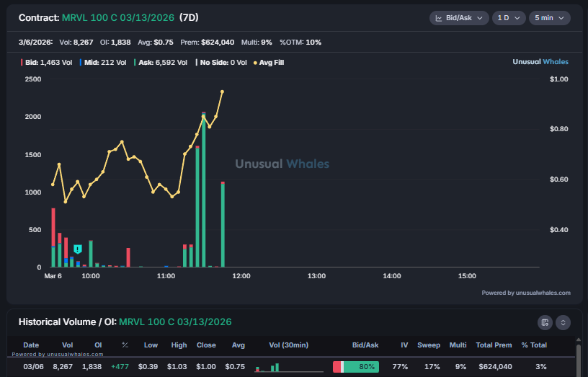The image size is (588, 377).
Task: Toggle the Bid volume legend series
Action: pos(47,63)
